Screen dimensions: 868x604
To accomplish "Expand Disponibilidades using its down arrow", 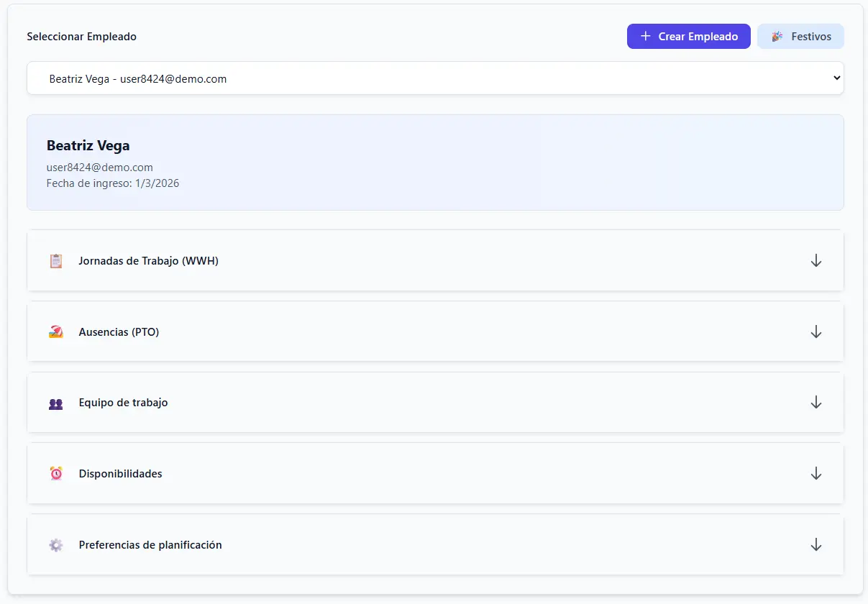I will [x=816, y=474].
